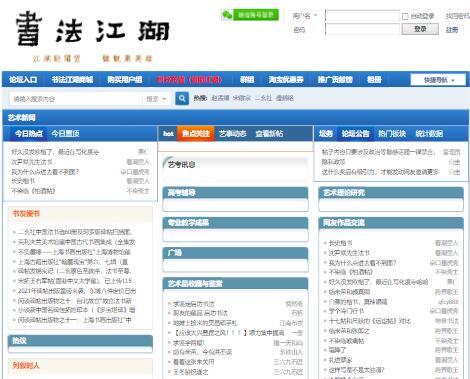Open the 搜索 type dropdown in search bar
The image size is (470, 379).
156,99
